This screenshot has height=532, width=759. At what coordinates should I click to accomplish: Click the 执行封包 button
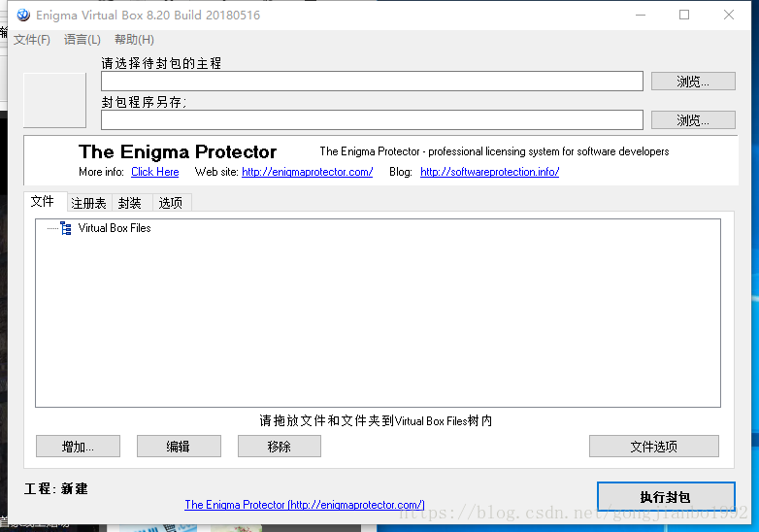pyautogui.click(x=666, y=497)
